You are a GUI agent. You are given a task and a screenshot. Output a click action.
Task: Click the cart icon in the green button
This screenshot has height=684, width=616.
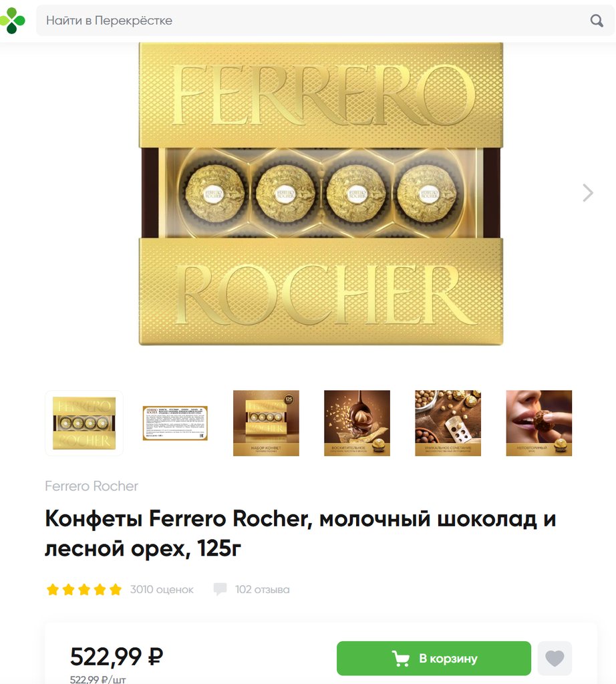point(400,658)
